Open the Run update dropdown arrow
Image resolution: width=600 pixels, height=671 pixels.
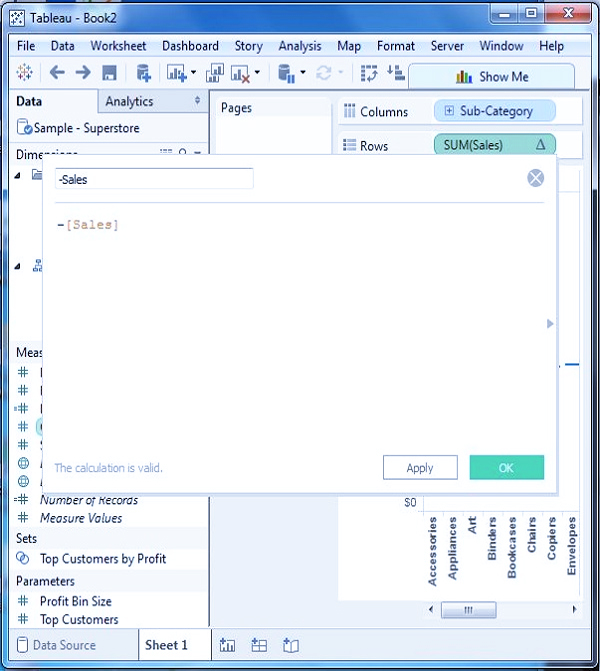[x=341, y=72]
